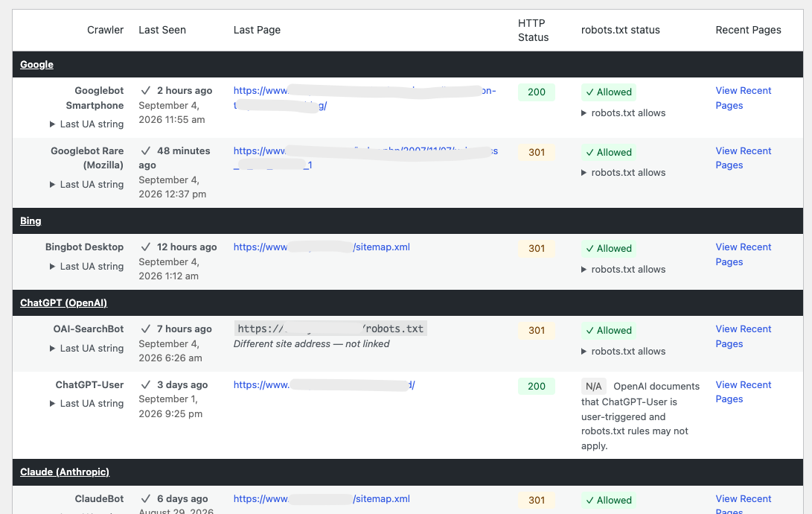
Task: Click the Last Page column header
Action: pyautogui.click(x=257, y=30)
